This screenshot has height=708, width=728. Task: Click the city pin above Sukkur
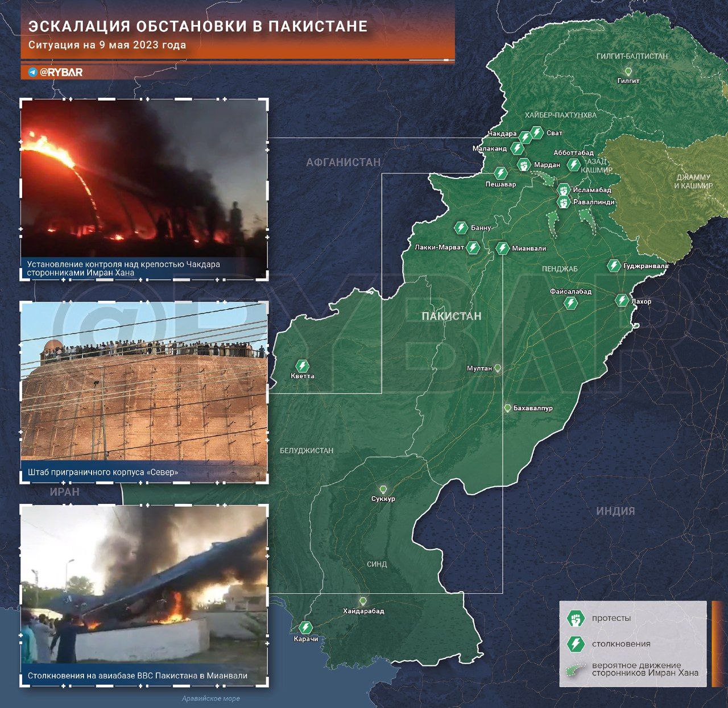[383, 489]
